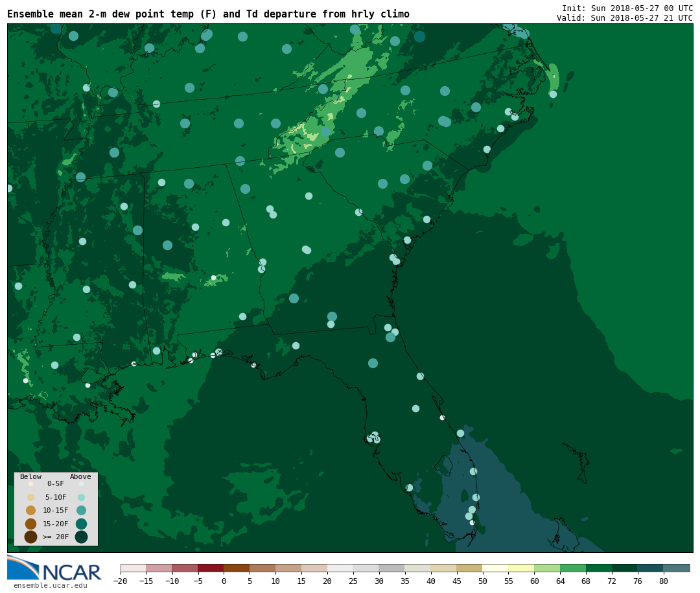Click the gray colorbar swatch between 30 and 35

click(x=391, y=568)
